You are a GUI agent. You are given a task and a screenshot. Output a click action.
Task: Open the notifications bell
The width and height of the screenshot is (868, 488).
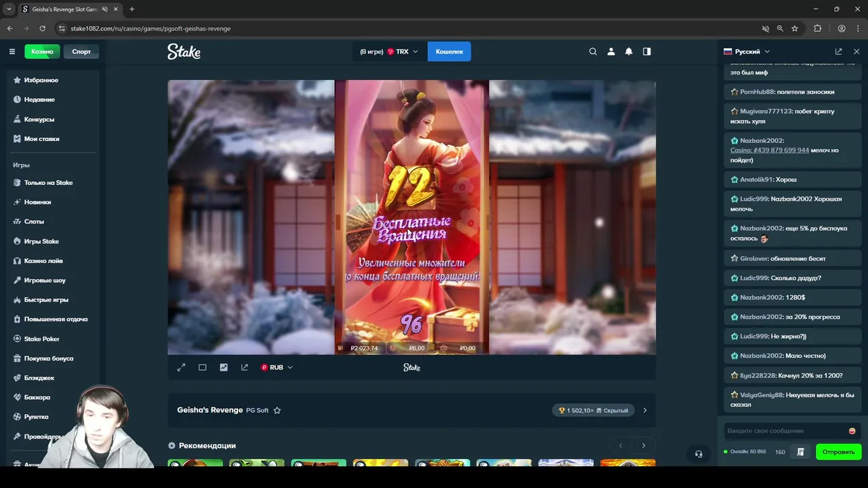pos(629,52)
